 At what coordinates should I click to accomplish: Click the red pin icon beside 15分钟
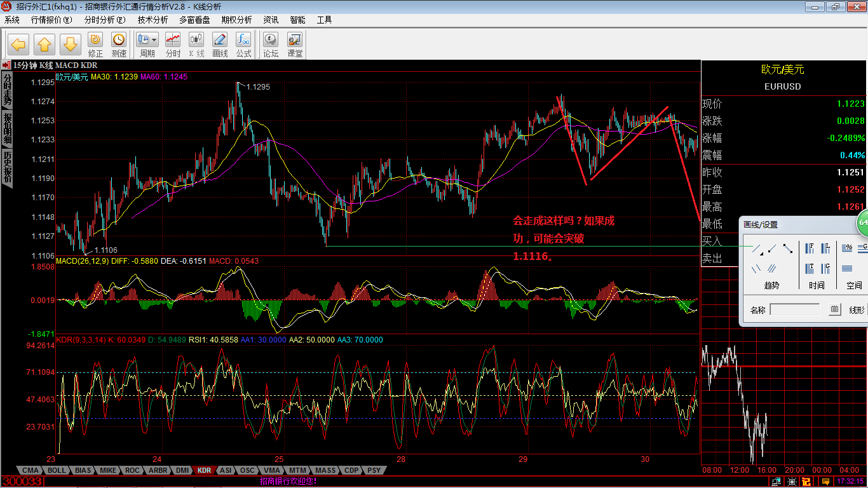pyautogui.click(x=6, y=65)
